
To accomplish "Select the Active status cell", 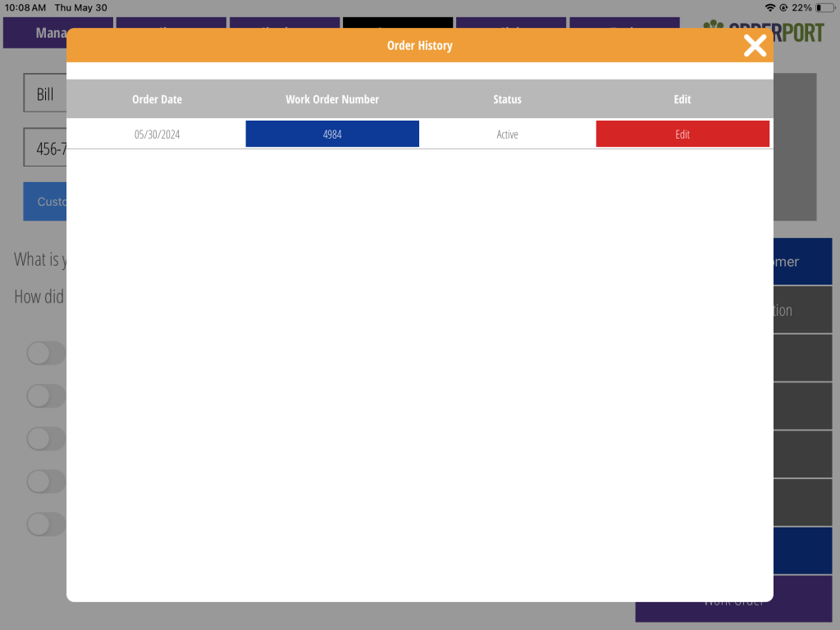I will [x=507, y=135].
